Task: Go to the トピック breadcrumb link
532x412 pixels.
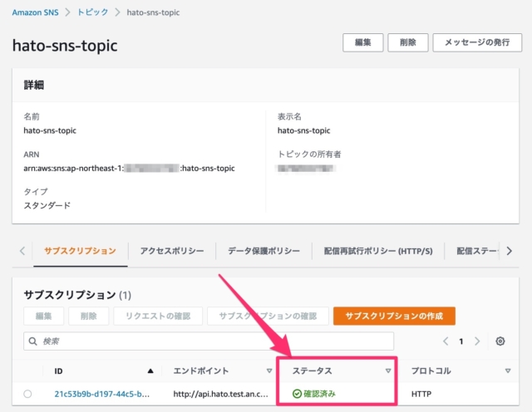Action: pos(92,12)
